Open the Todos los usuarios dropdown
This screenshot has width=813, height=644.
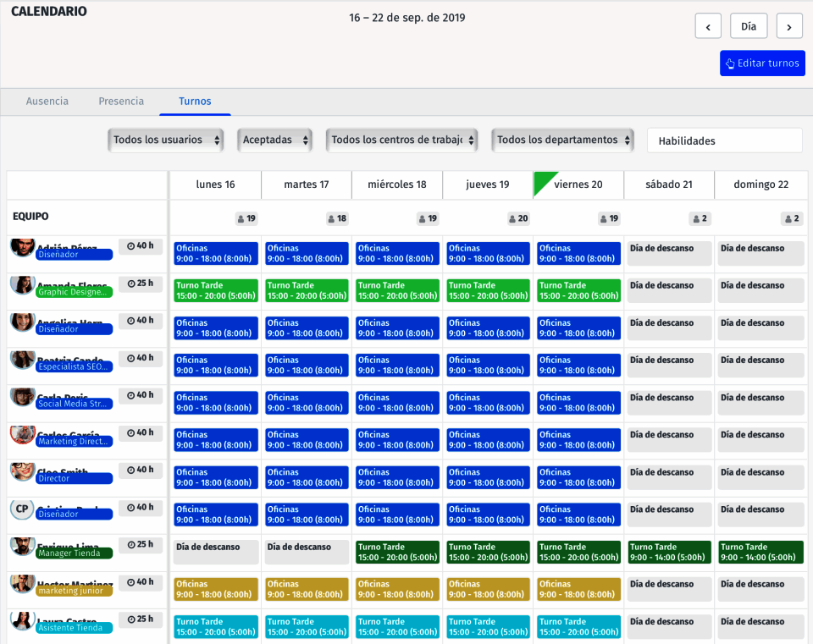pos(166,140)
